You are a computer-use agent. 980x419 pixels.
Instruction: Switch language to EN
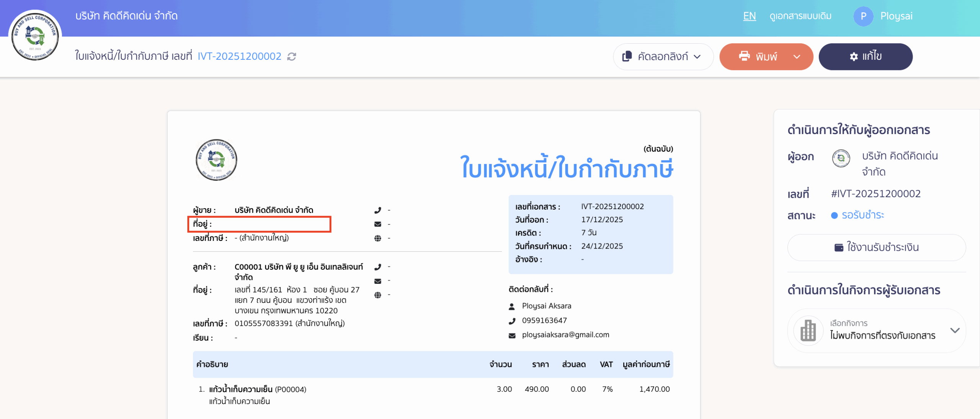click(749, 16)
